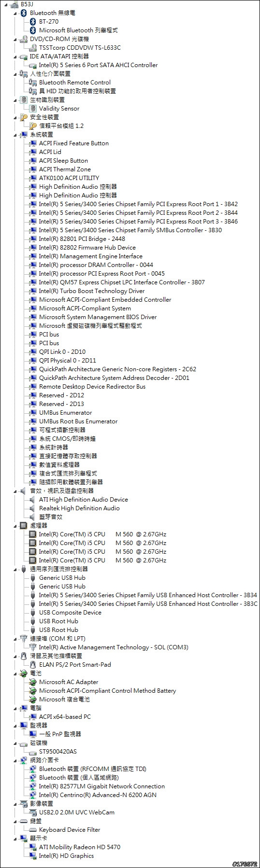The width and height of the screenshot is (260, 868).
Task: Click the 鍵盤 category label
Action: pos(36,821)
